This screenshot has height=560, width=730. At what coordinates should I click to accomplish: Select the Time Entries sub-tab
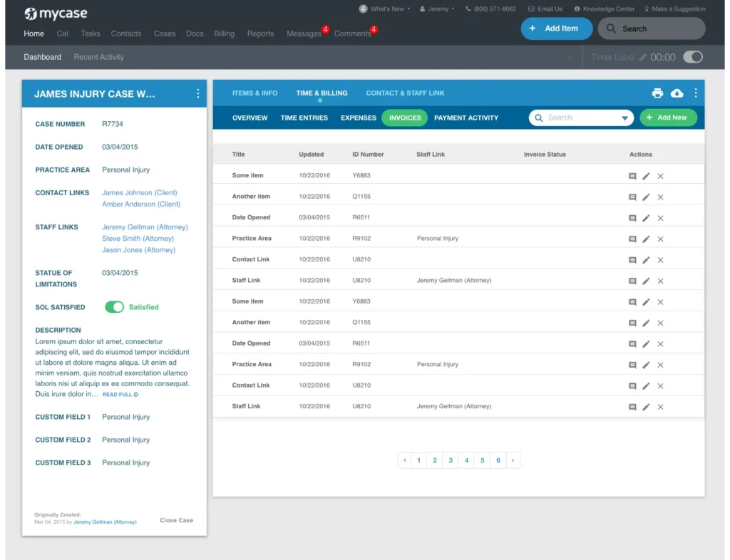(304, 118)
